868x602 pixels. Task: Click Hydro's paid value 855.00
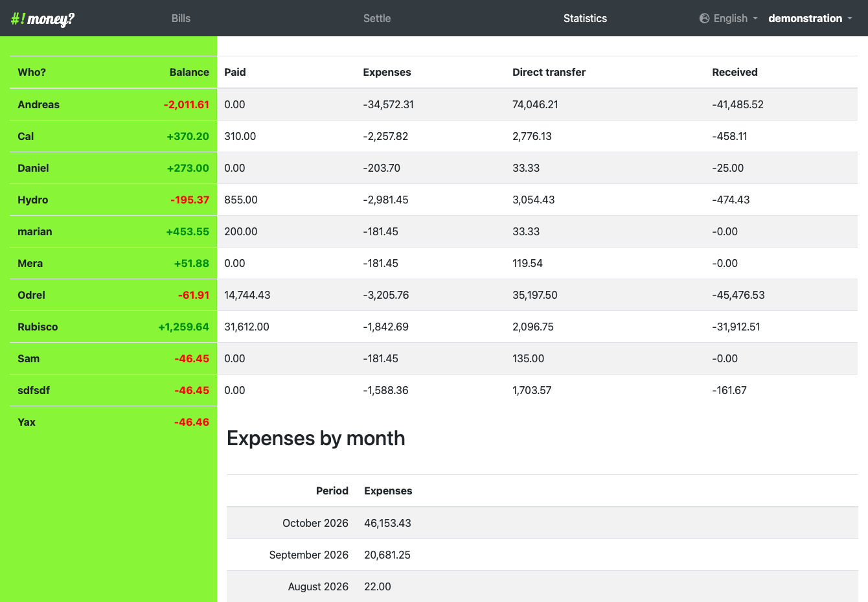241,200
